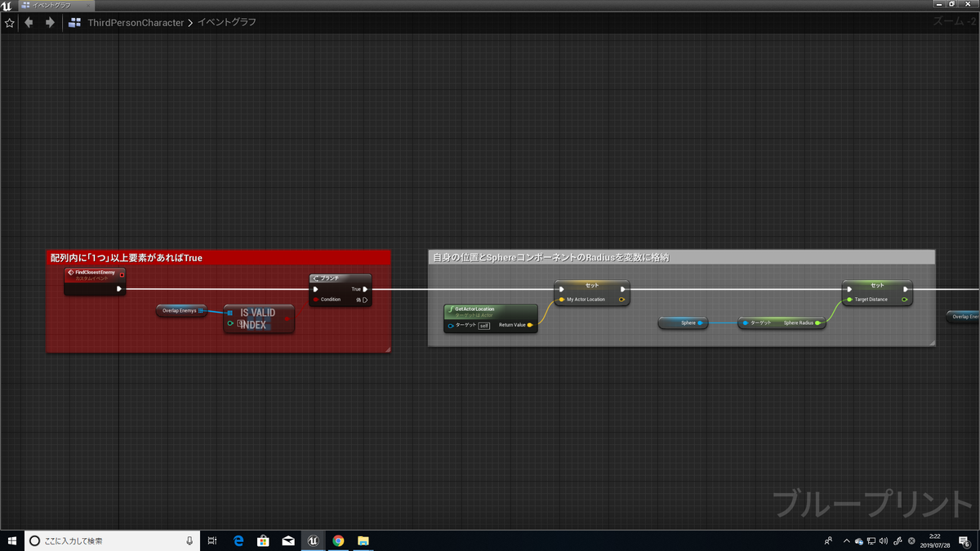Click My Actor Location input pin
The height and width of the screenshot is (551, 980).
561,300
